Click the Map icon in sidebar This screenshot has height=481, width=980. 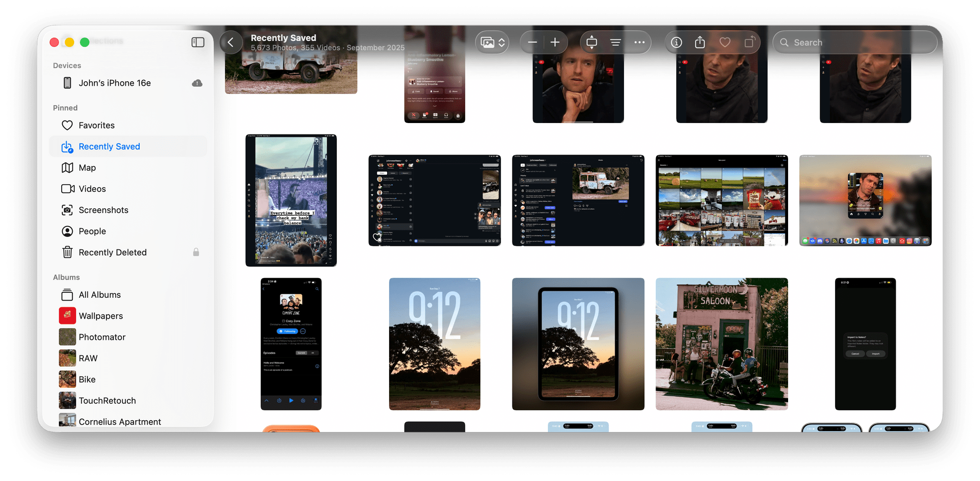[67, 168]
